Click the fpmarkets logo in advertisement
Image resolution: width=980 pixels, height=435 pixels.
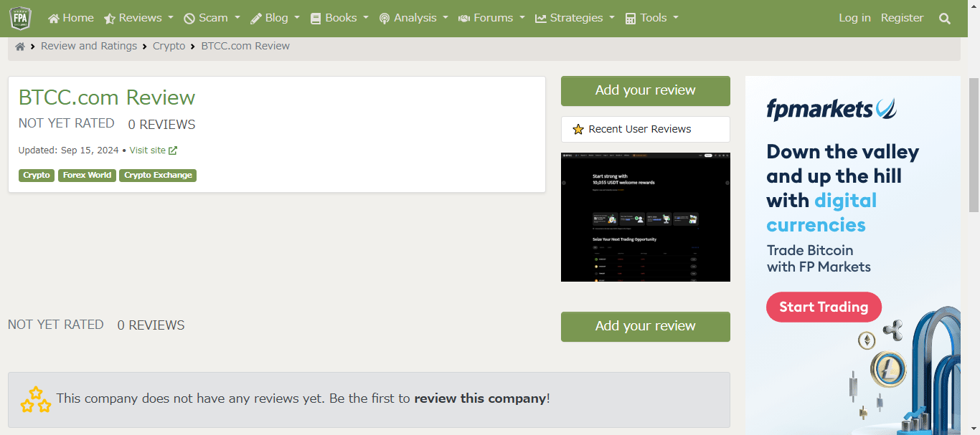click(831, 109)
